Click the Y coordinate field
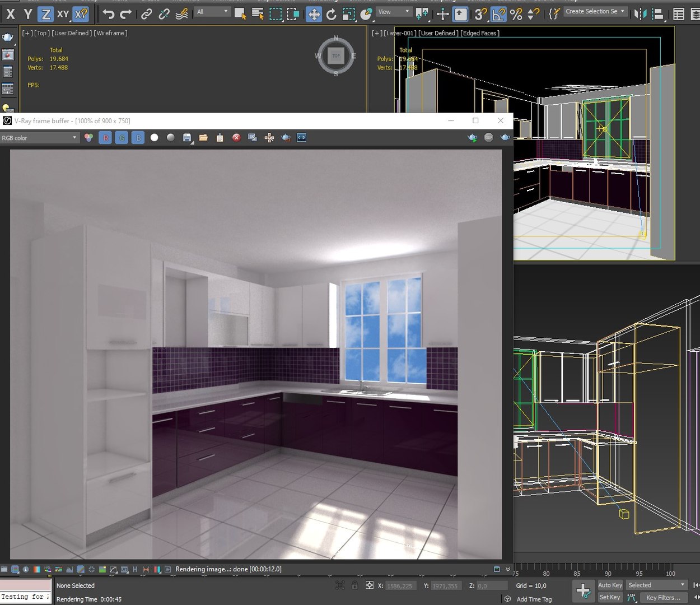 [445, 586]
